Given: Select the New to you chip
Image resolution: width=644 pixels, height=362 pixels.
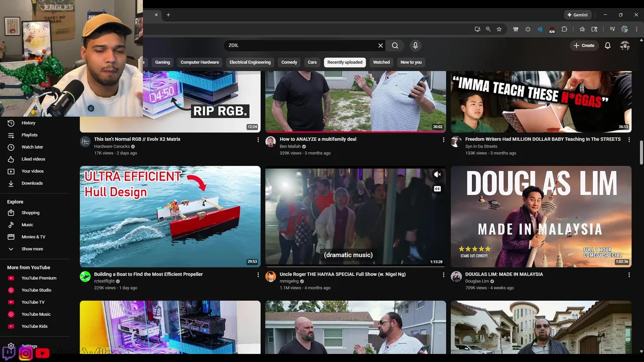Looking at the screenshot, I should click(x=411, y=62).
